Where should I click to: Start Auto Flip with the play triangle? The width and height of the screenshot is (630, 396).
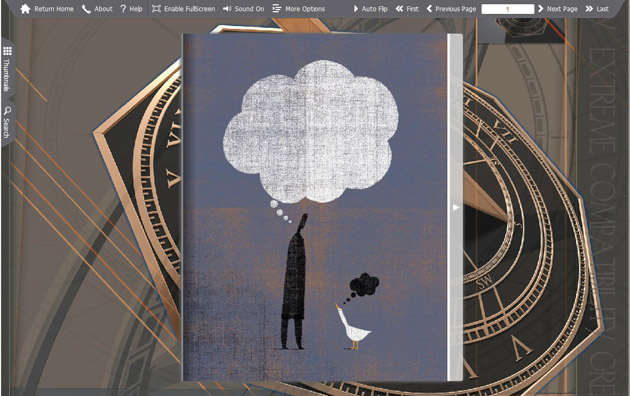(356, 8)
